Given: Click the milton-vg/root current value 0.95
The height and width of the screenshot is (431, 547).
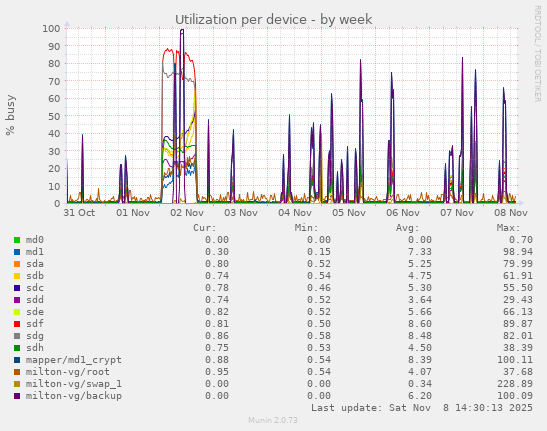Looking at the screenshot, I should click(217, 372).
